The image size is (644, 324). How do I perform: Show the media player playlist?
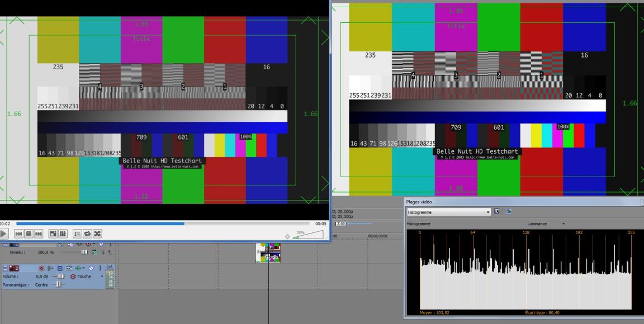point(77,234)
